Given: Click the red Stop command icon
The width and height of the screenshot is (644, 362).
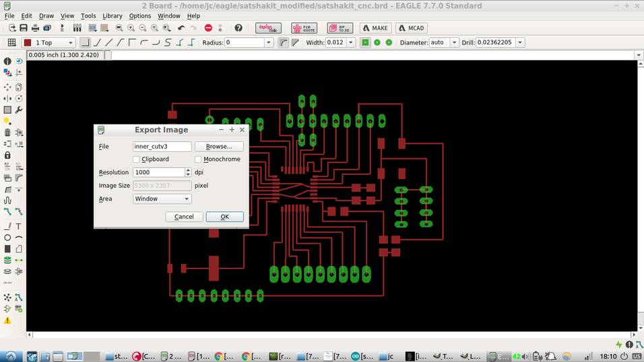Looking at the screenshot, I should point(208,28).
